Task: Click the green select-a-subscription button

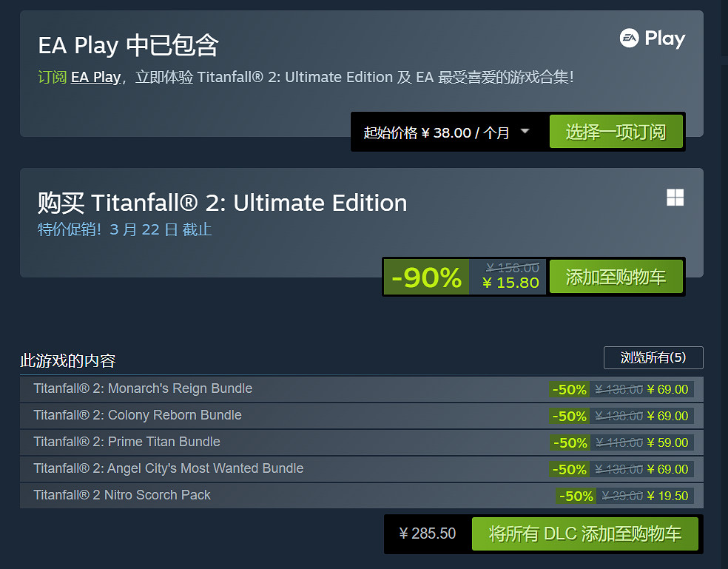Action: (616, 132)
